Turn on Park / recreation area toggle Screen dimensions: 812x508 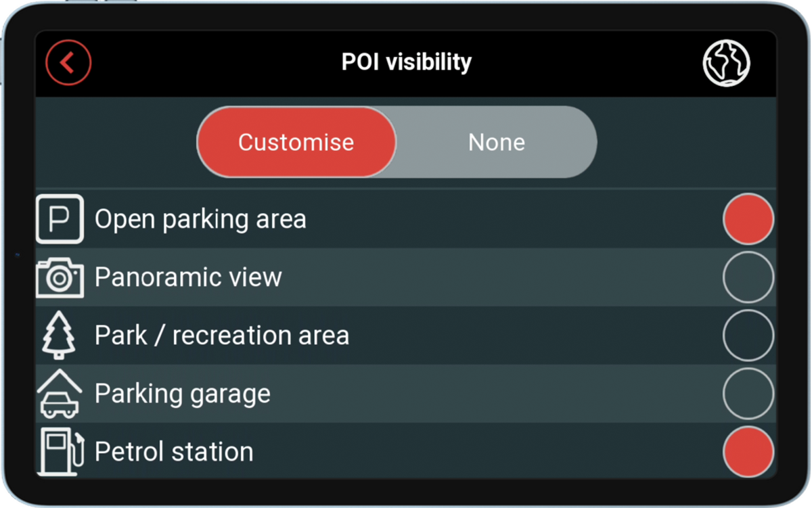pyautogui.click(x=748, y=336)
